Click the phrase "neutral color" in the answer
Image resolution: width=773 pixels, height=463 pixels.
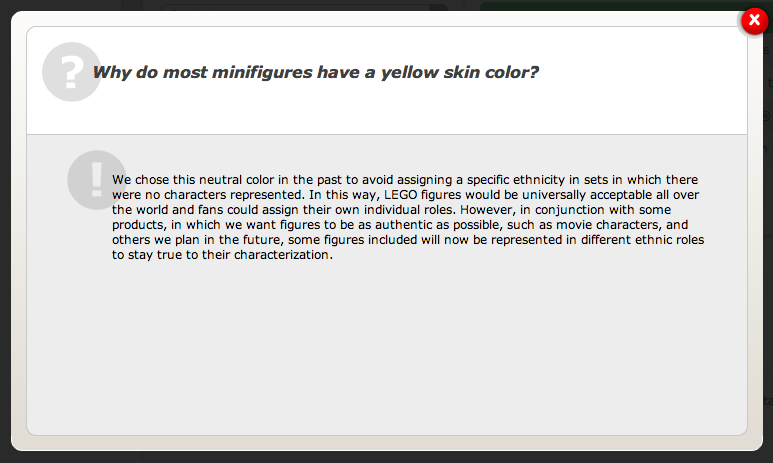click(x=242, y=179)
